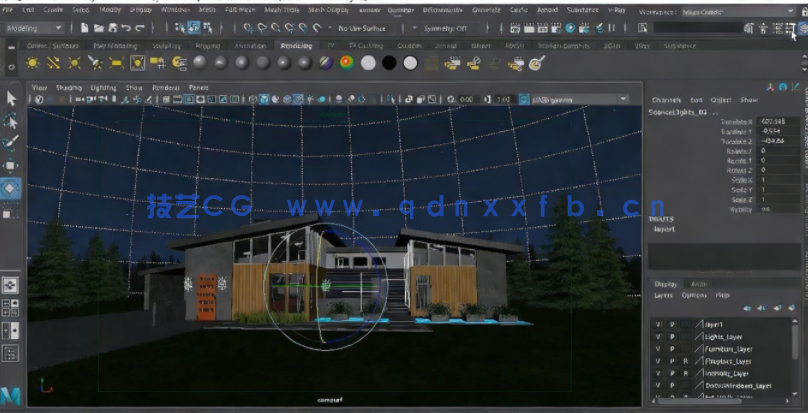The width and height of the screenshot is (808, 413).
Task: Toggle visibility V for Furniture_Layer
Action: 658,349
